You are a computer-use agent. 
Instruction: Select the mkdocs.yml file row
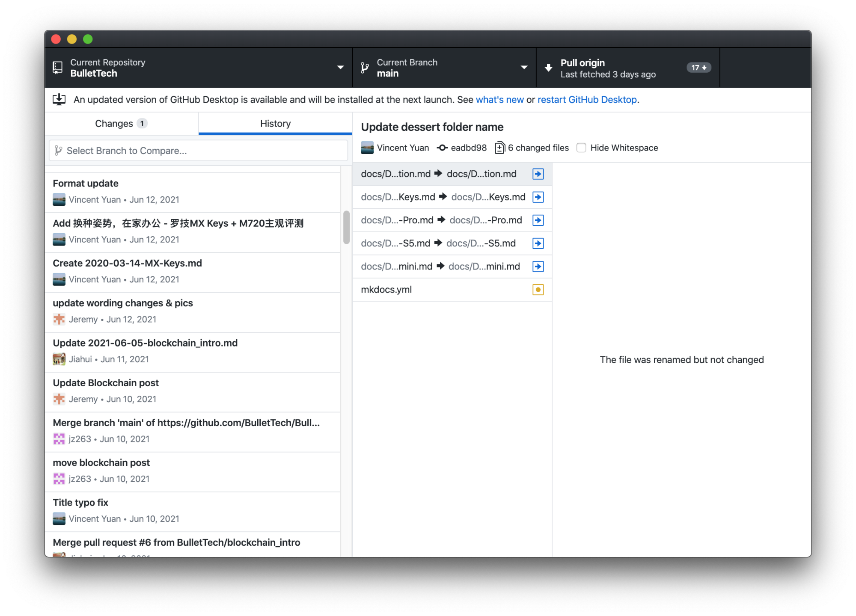point(452,289)
